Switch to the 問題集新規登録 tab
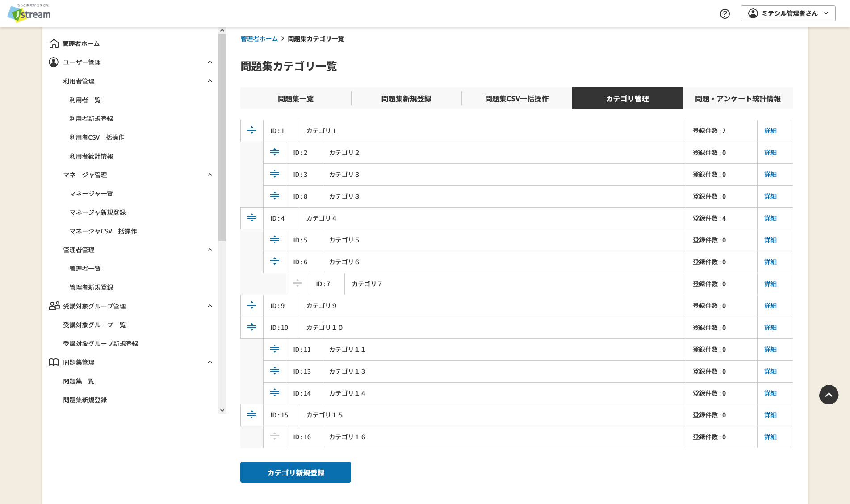Screen dimensions: 850x504 tap(406, 98)
